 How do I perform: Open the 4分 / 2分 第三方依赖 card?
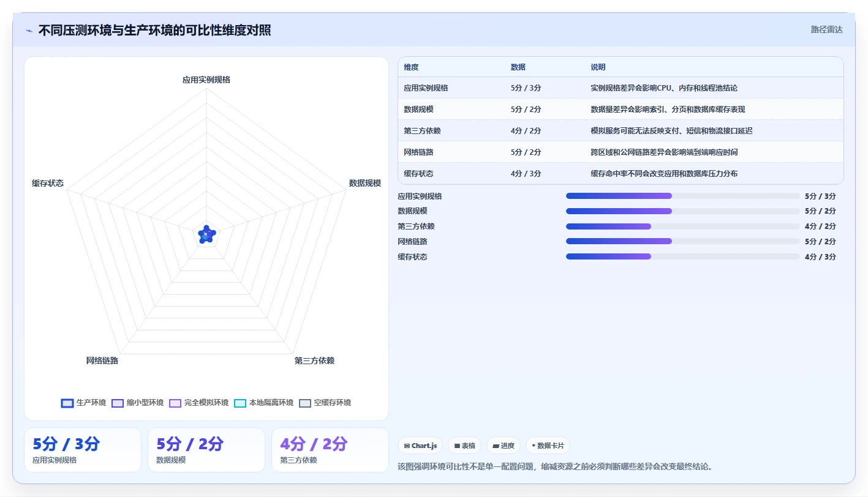coord(330,450)
